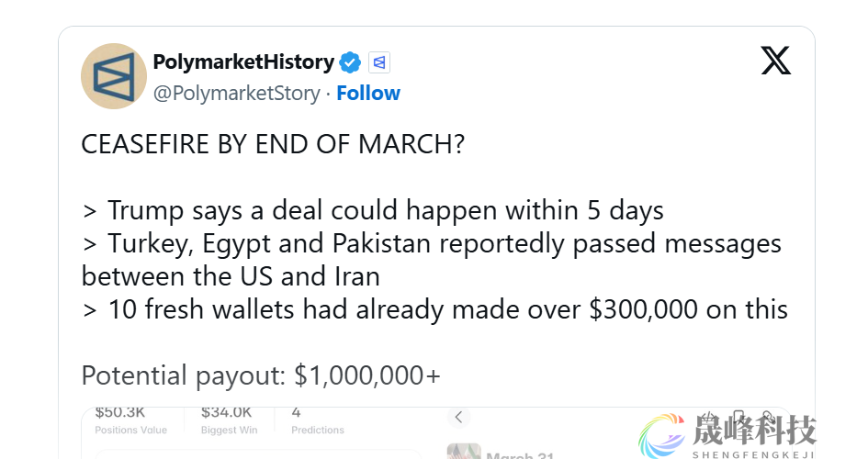Viewport: 868px width, 459px height.
Task: Click the PolymarketHistory profile avatar
Action: click(x=114, y=76)
